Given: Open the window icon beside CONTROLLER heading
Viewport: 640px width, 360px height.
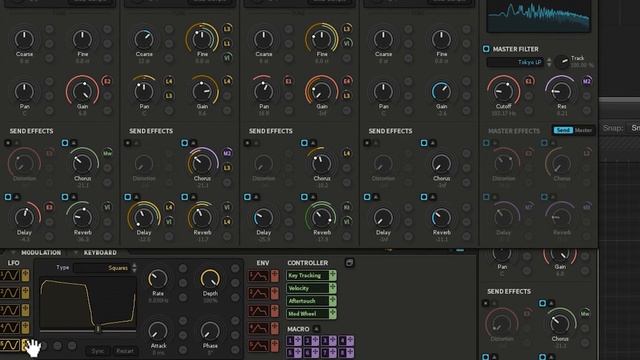Looking at the screenshot, I should (x=349, y=262).
